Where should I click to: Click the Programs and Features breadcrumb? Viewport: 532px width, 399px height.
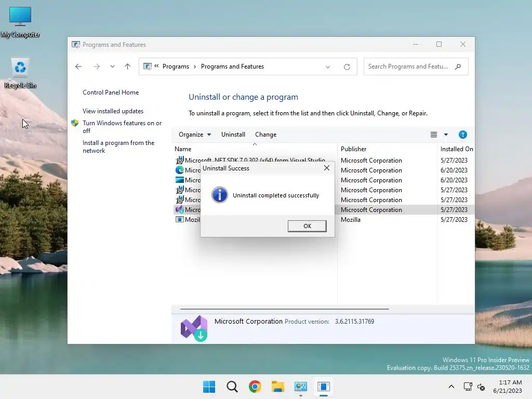click(232, 66)
